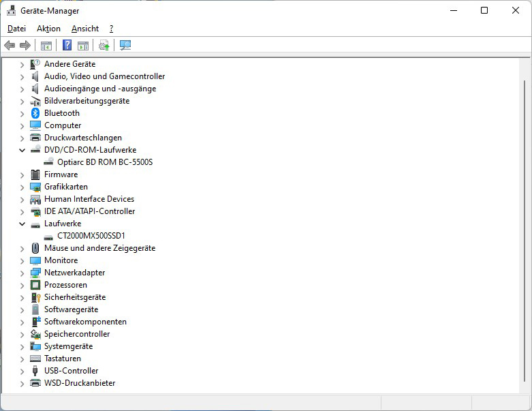Click the Sicherheitsgeräte key icon
532x411 pixels.
(x=35, y=297)
